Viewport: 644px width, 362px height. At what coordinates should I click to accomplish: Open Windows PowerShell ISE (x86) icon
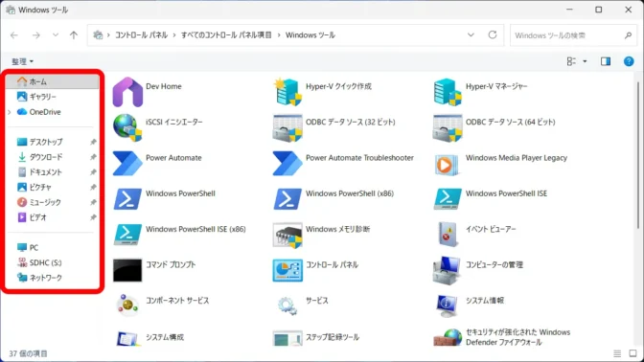tap(127, 235)
